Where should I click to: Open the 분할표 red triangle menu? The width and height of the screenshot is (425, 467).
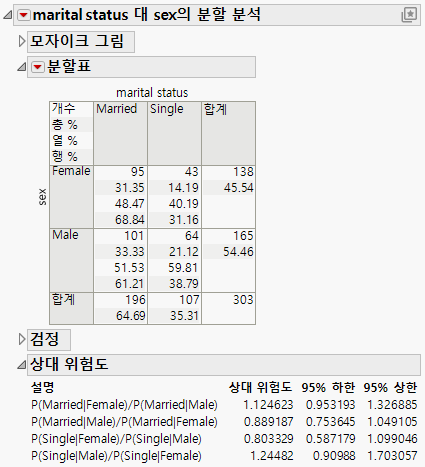coord(37,67)
